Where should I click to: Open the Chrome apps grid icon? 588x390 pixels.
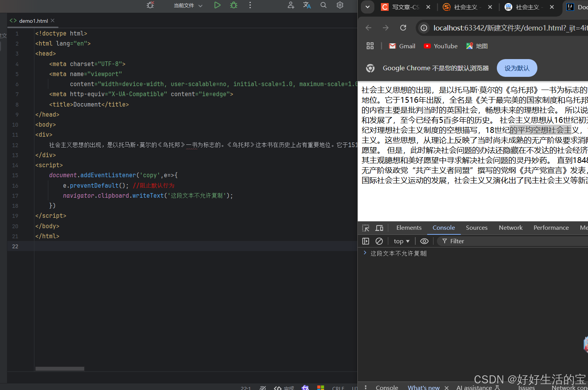[370, 46]
